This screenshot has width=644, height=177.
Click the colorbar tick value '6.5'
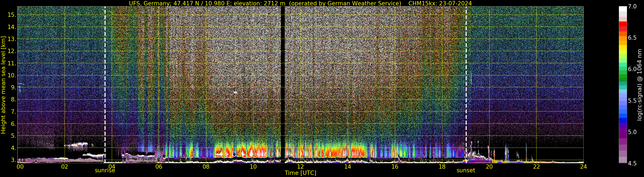[x=632, y=38]
